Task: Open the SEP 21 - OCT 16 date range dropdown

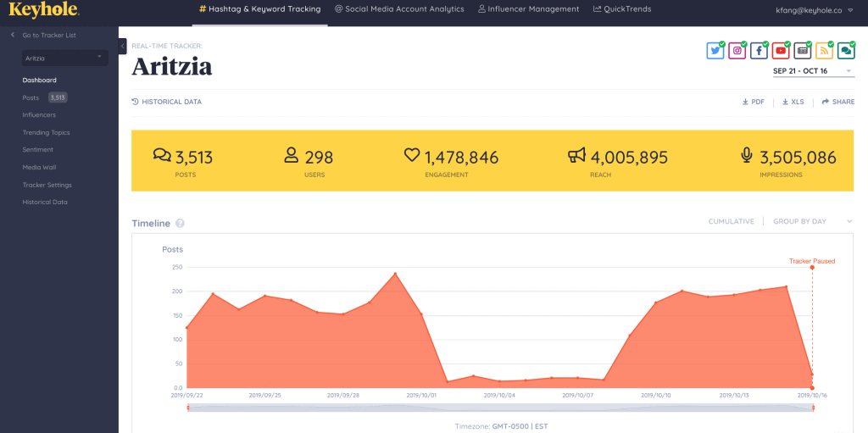Action: click(x=813, y=71)
